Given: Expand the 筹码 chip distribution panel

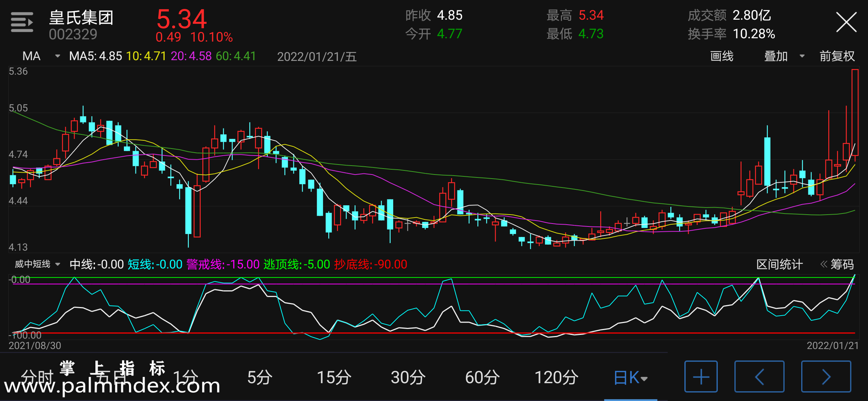Looking at the screenshot, I should click(x=837, y=264).
